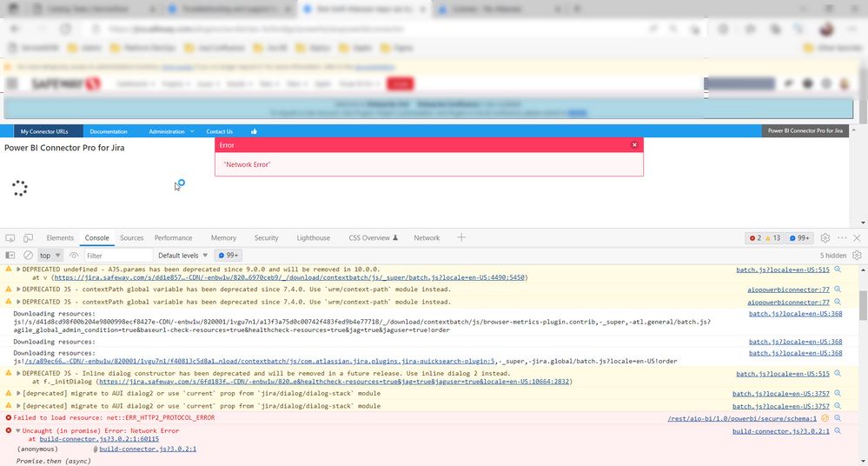Open the Administration dropdown menu
This screenshot has width=868, height=466.
point(171,131)
